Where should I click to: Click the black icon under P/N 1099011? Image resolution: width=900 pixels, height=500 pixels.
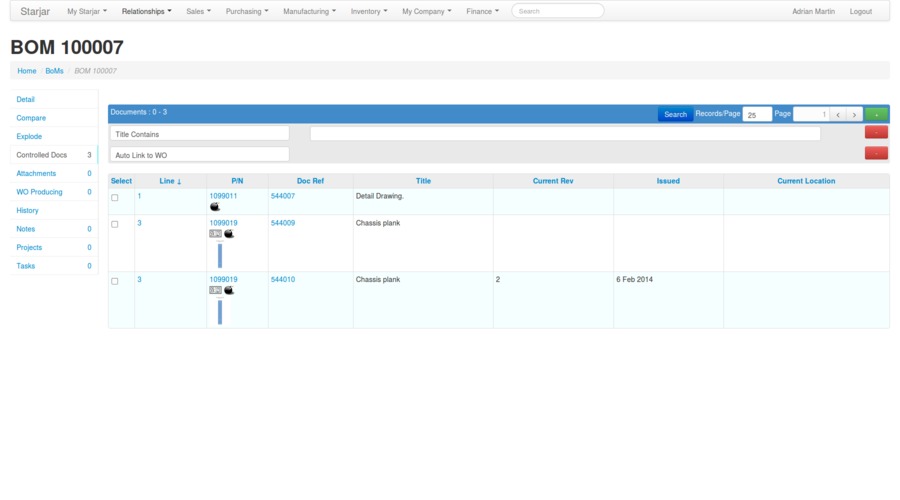[x=215, y=206]
